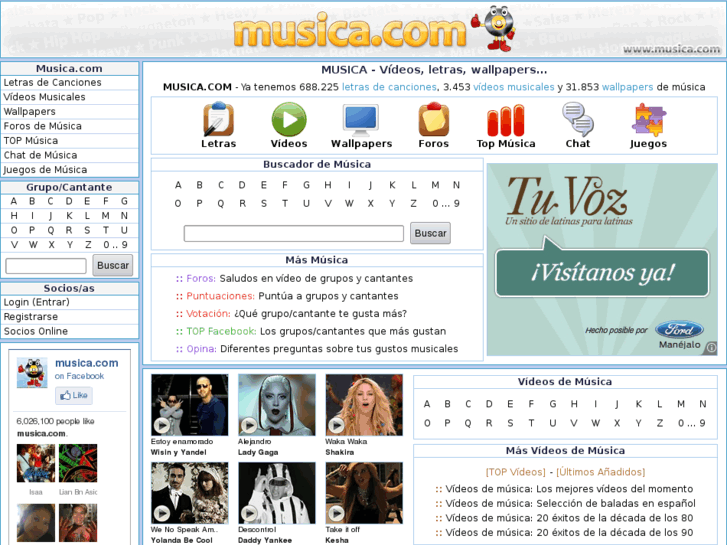Click Buscar button in Buscador de Música
Image resolution: width=727 pixels, height=545 pixels.
(x=430, y=233)
